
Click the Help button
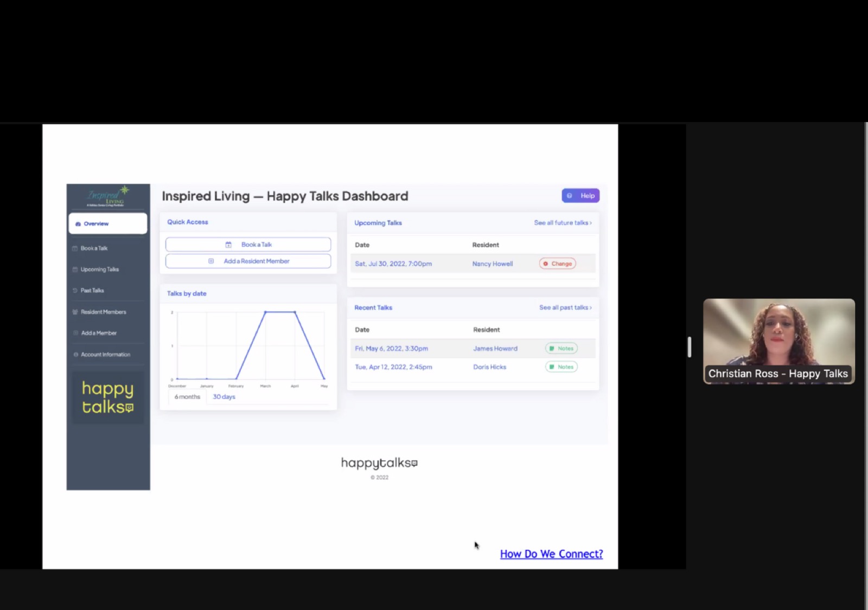pyautogui.click(x=580, y=196)
